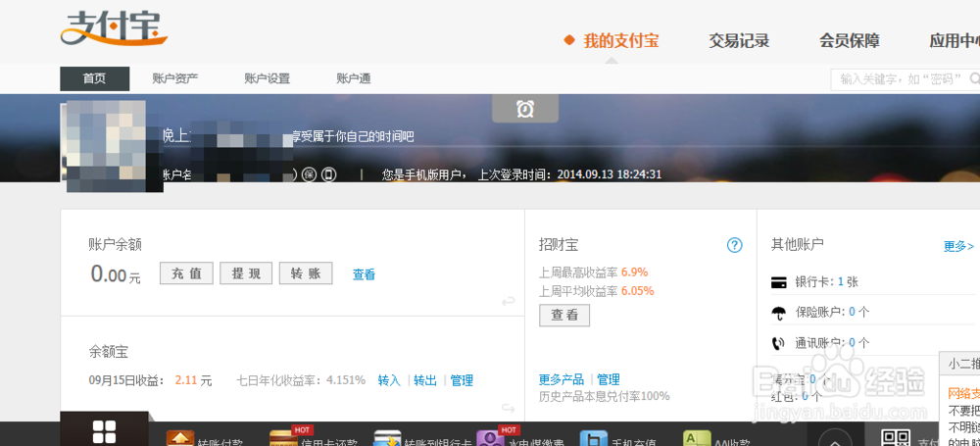This screenshot has height=446, width=980.
Task: Click last login time 2014.09.13 18:24:31
Action: 609,174
